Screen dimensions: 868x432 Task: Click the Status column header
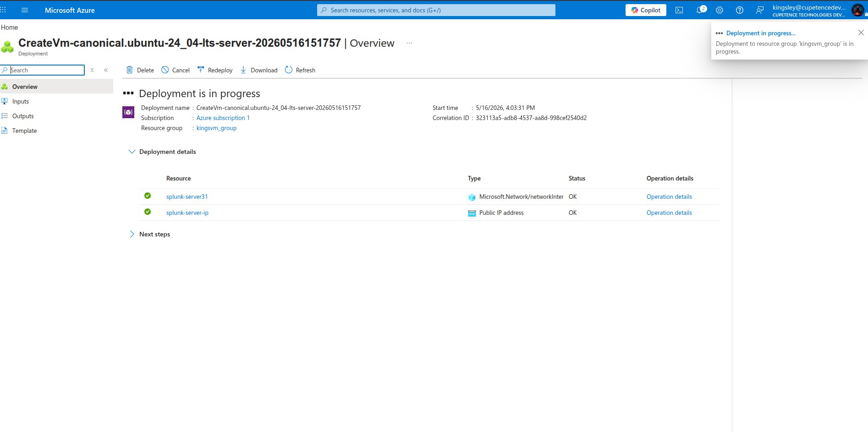coord(577,178)
